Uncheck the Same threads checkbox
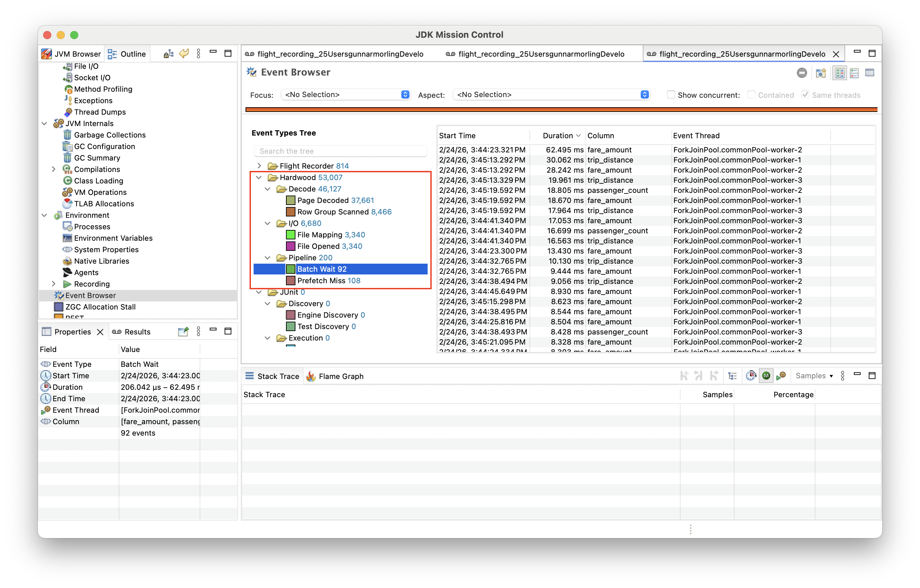Screen dimensions: 920x588 (x=805, y=94)
